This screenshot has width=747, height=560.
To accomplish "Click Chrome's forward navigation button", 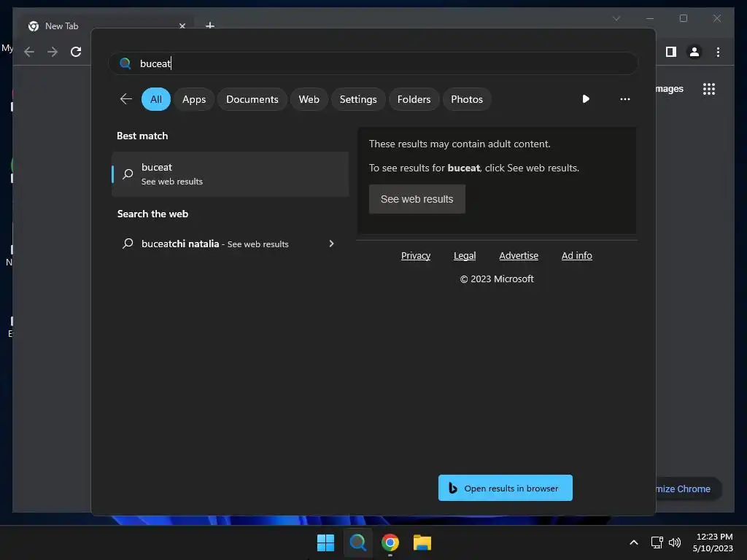I will [53, 52].
